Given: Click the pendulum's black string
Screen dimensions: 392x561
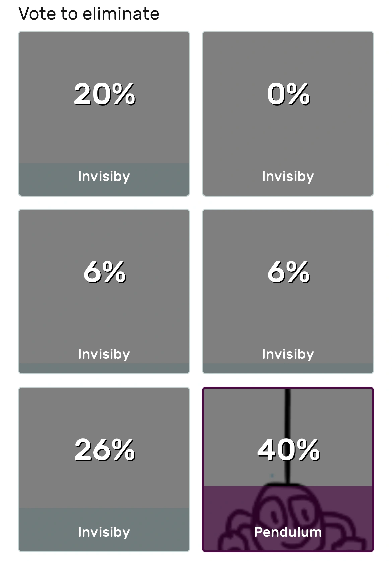Looking at the screenshot, I should (x=287, y=412).
